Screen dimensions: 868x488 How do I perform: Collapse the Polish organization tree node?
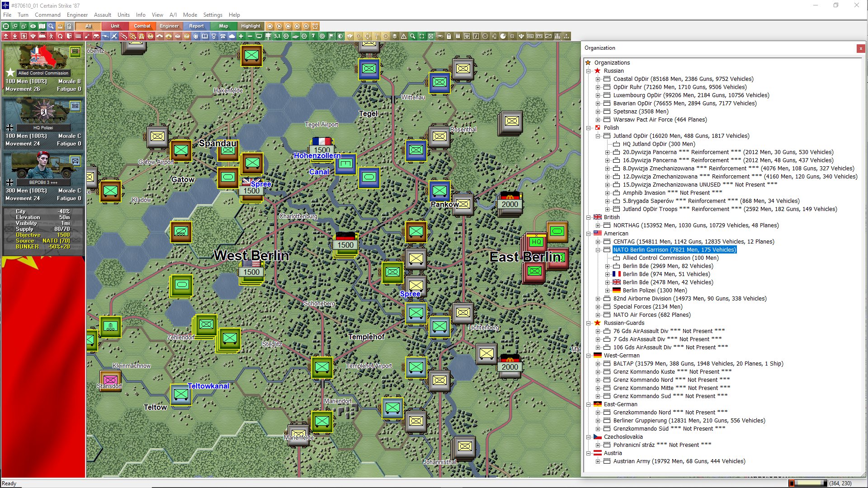(589, 128)
